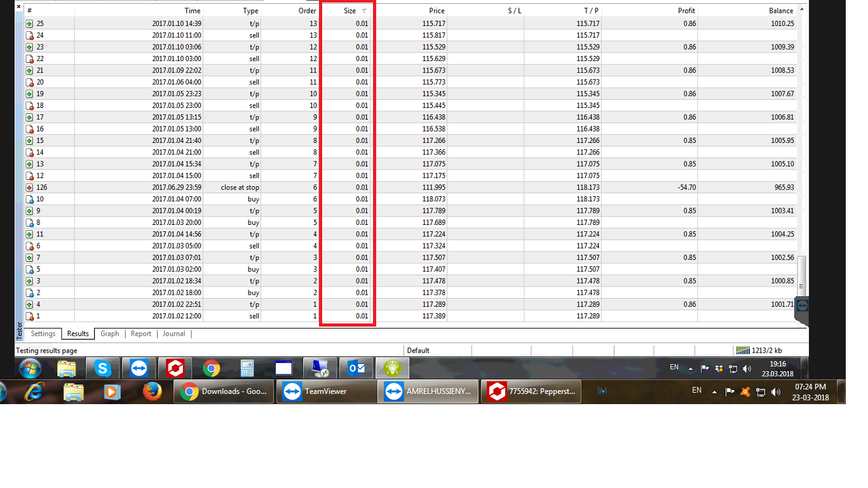The height and width of the screenshot is (488, 868).
Task: Click the red close-at-stop icon on row 126
Action: pos(29,187)
